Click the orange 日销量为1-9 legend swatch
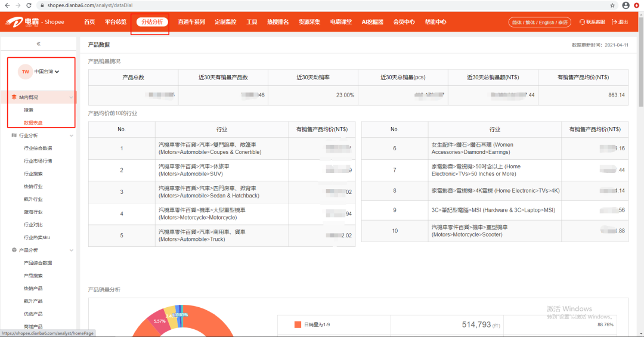 click(x=298, y=324)
